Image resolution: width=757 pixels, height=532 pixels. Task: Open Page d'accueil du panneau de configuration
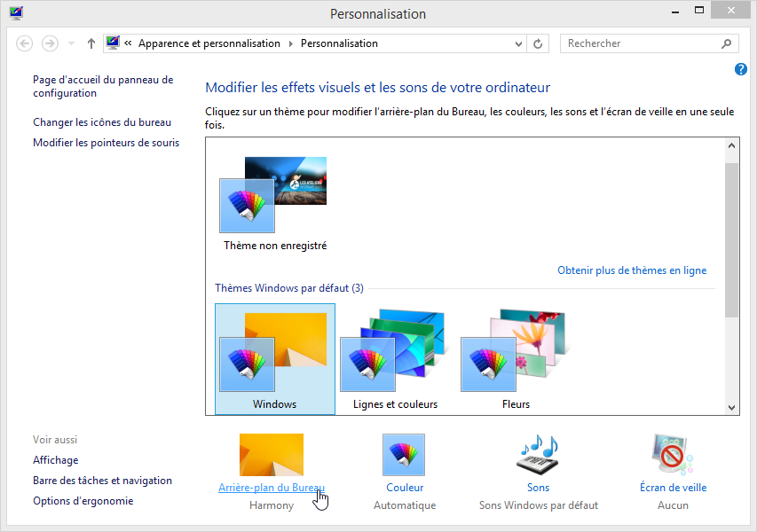click(103, 86)
